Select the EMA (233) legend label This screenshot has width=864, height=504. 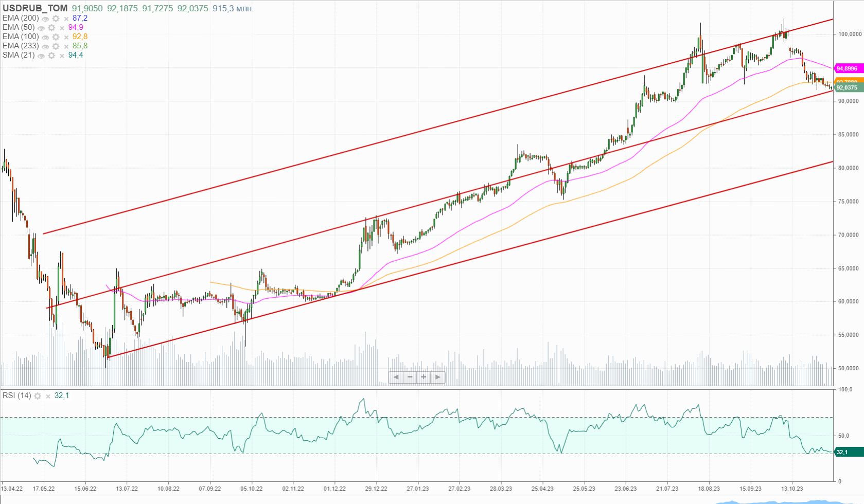[x=21, y=46]
